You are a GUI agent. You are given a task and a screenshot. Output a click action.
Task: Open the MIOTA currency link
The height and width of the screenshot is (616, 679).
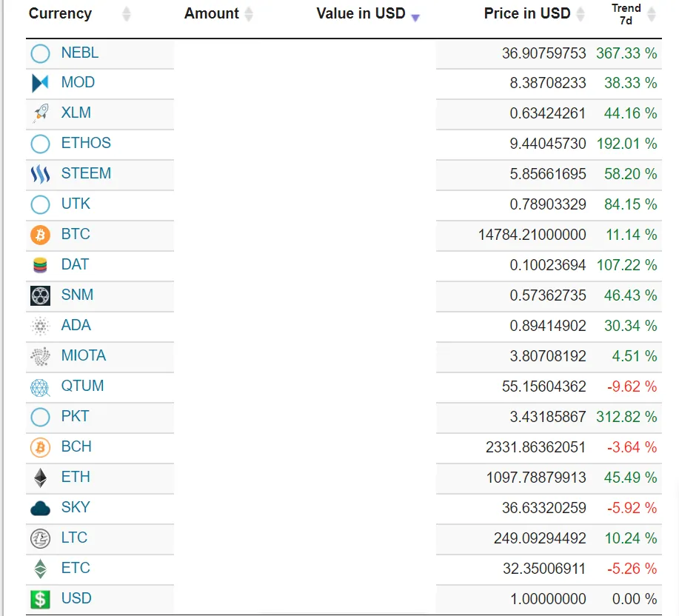click(84, 355)
